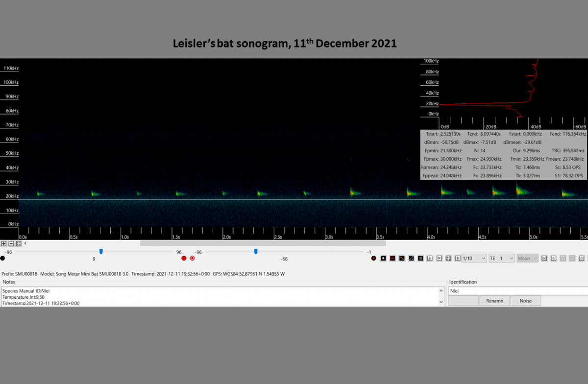Click the blank button left of Rename
Viewport: 588px width, 384px height.
[x=464, y=301]
